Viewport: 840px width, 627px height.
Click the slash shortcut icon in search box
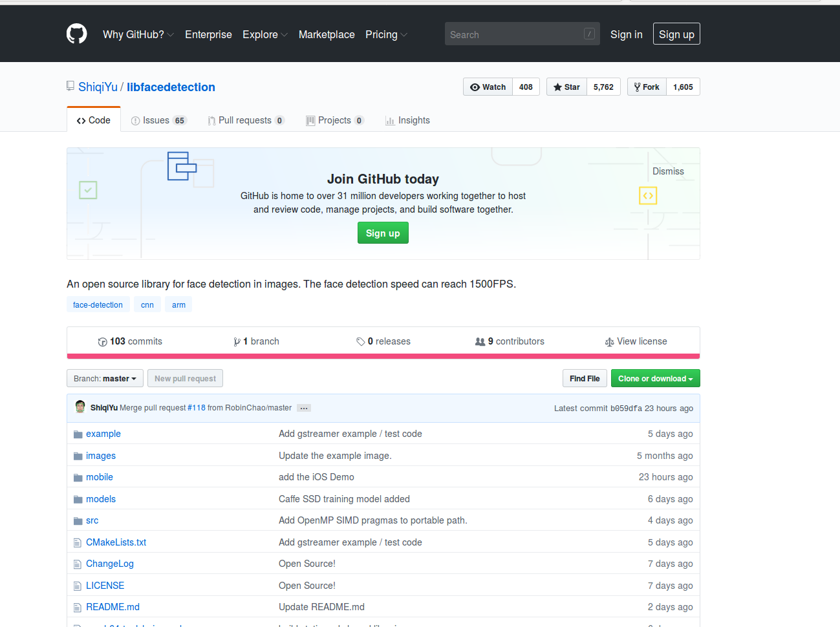click(589, 34)
